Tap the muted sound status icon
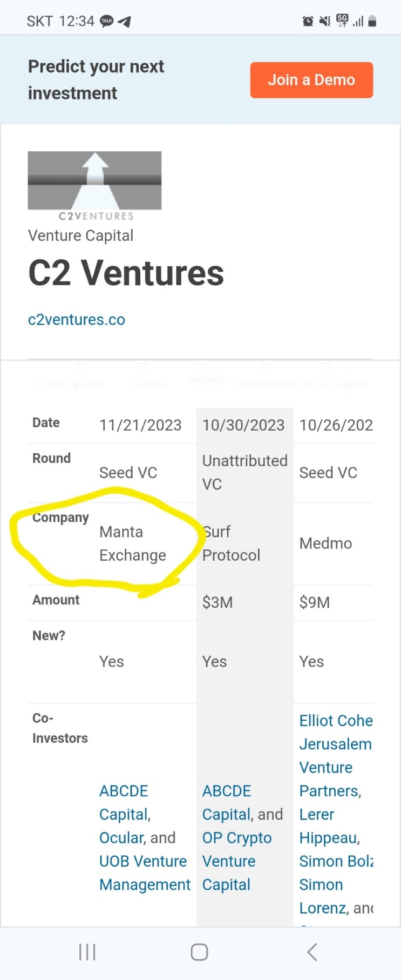 324,21
